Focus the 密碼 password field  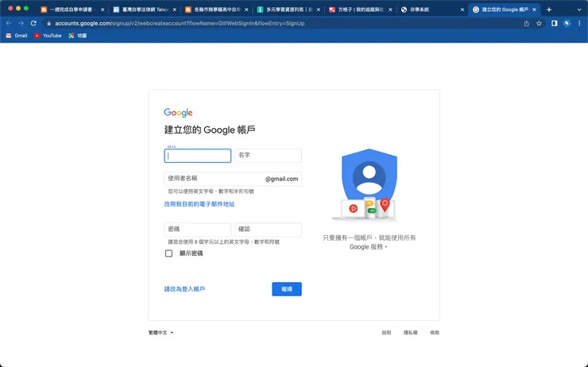197,230
